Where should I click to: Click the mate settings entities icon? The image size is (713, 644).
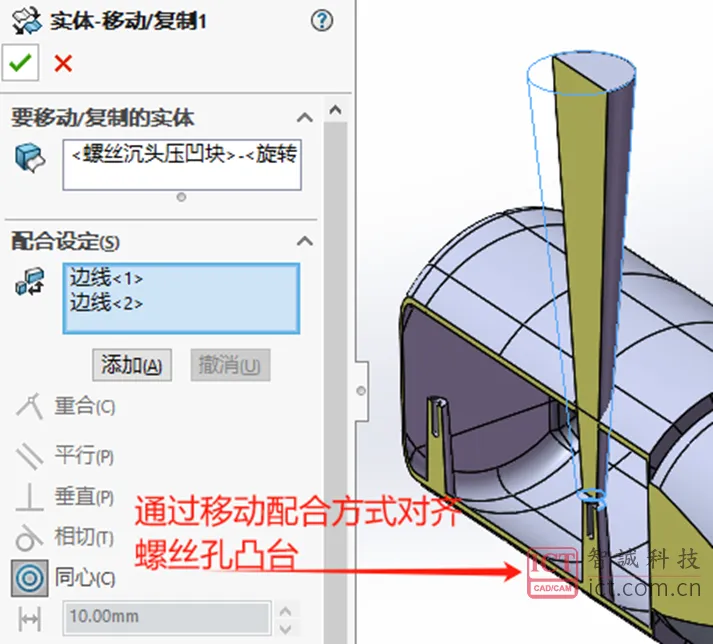pyautogui.click(x=30, y=282)
